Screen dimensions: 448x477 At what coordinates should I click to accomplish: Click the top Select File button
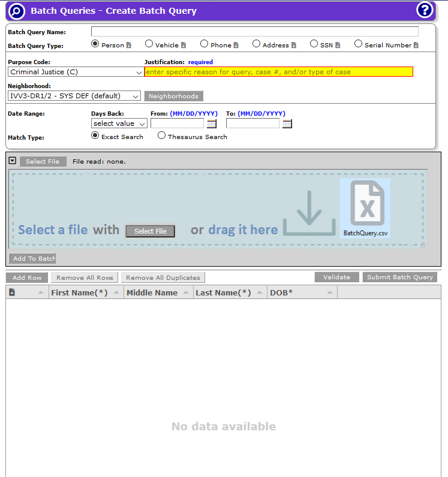click(x=43, y=161)
